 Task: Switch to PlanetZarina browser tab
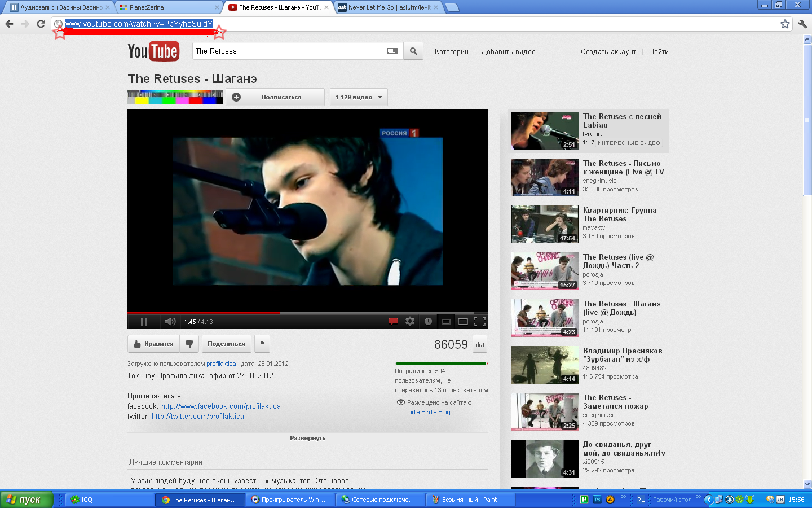click(168, 7)
